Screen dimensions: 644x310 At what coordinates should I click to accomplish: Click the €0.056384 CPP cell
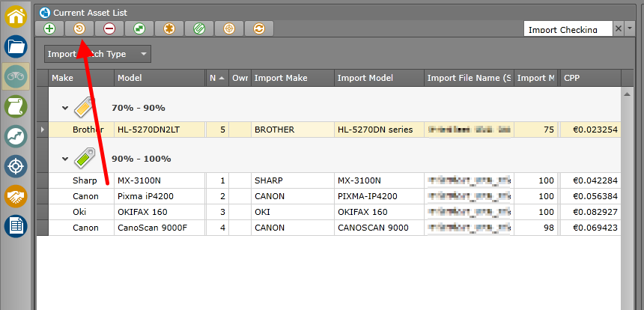tap(591, 196)
